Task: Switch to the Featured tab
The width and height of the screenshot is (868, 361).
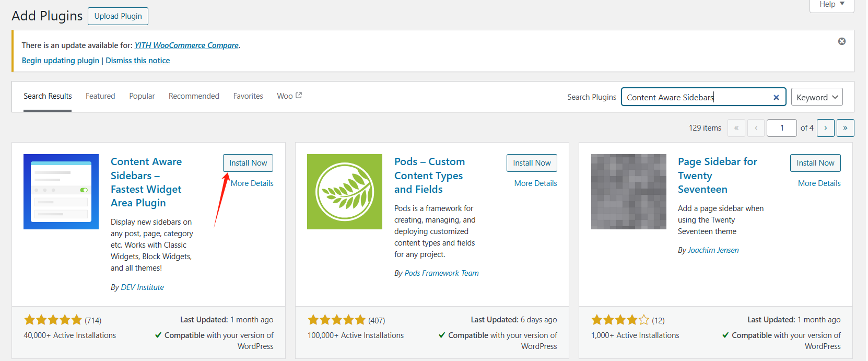Action: 100,96
